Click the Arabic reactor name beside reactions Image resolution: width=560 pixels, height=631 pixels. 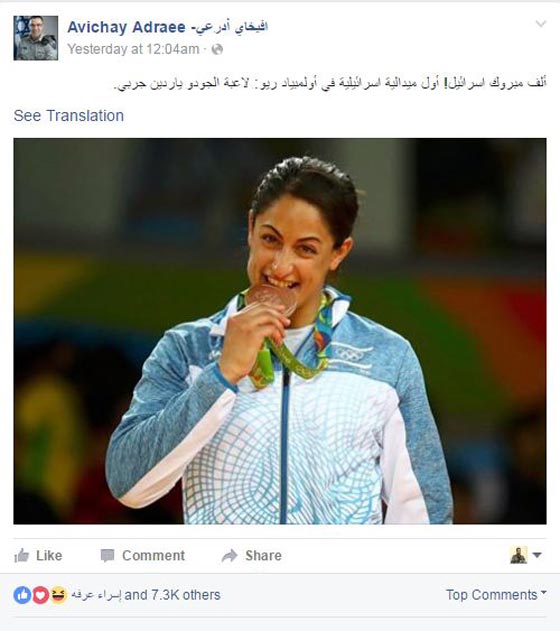point(97,595)
